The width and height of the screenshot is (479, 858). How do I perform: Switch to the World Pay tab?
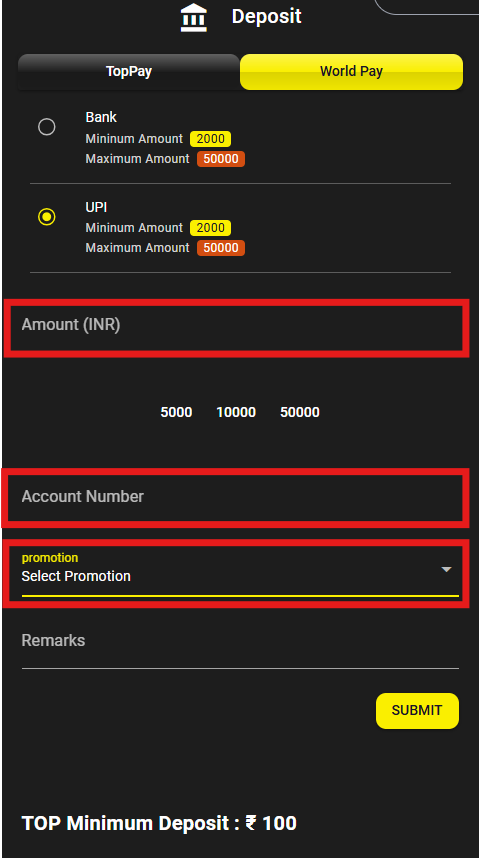pos(351,72)
